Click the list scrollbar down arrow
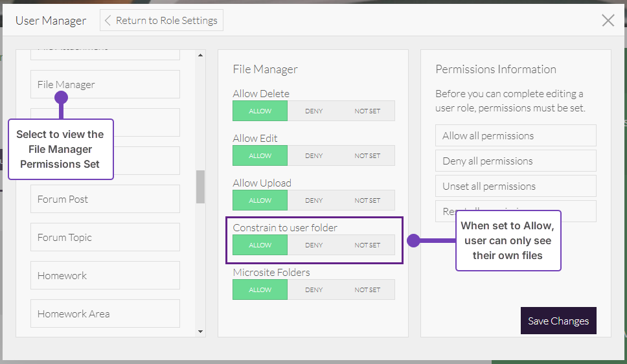 [x=201, y=332]
